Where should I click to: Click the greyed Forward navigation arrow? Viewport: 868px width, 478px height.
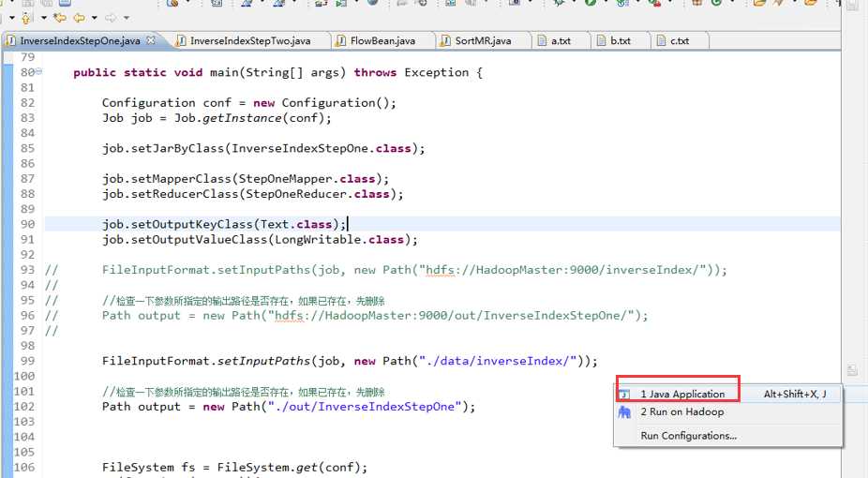pyautogui.click(x=111, y=18)
